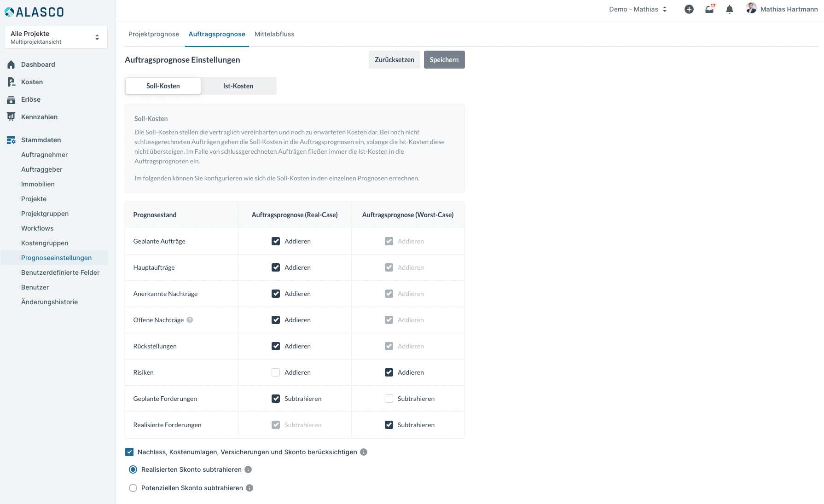Screen dimensions: 824x504
Task: Open Änderungshistorie under Stammdaten
Action: point(50,302)
